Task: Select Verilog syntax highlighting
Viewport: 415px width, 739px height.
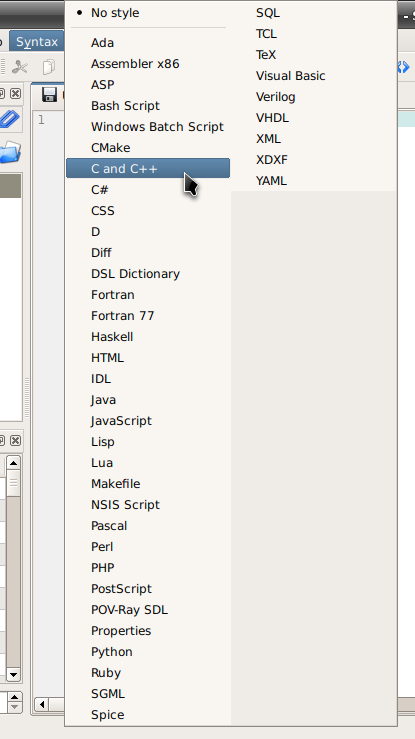Action: (313, 97)
